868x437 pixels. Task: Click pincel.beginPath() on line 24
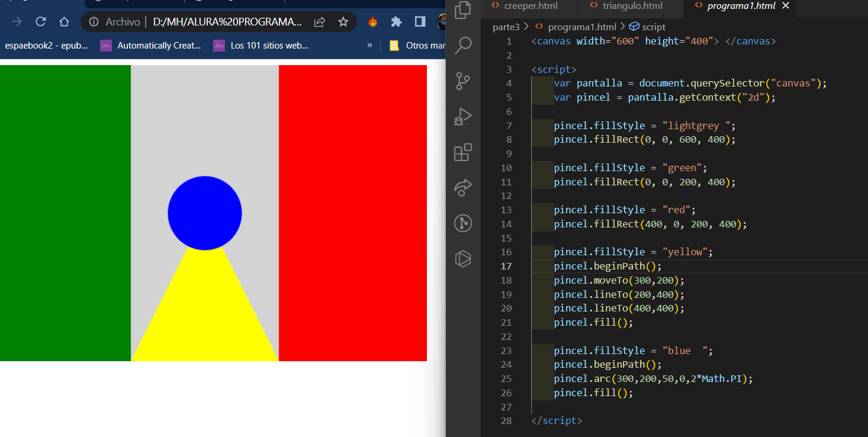607,364
